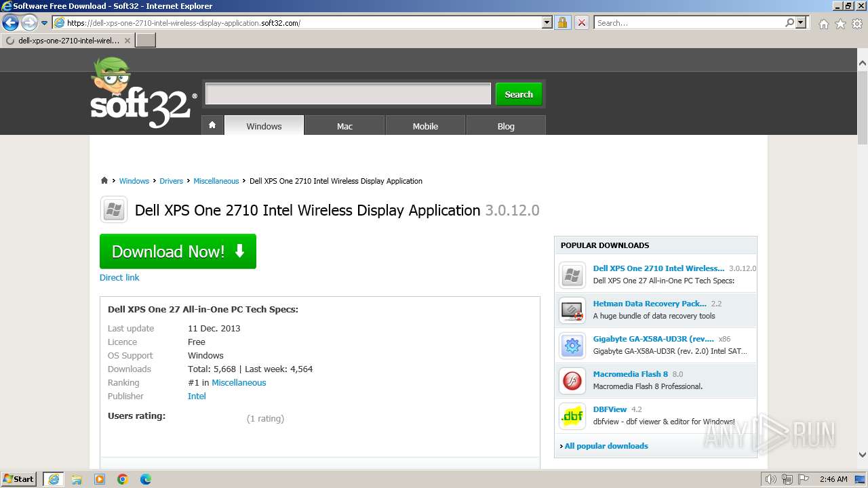This screenshot has height=488, width=868.
Task: Click the security lock icon in address bar
Action: (x=562, y=22)
